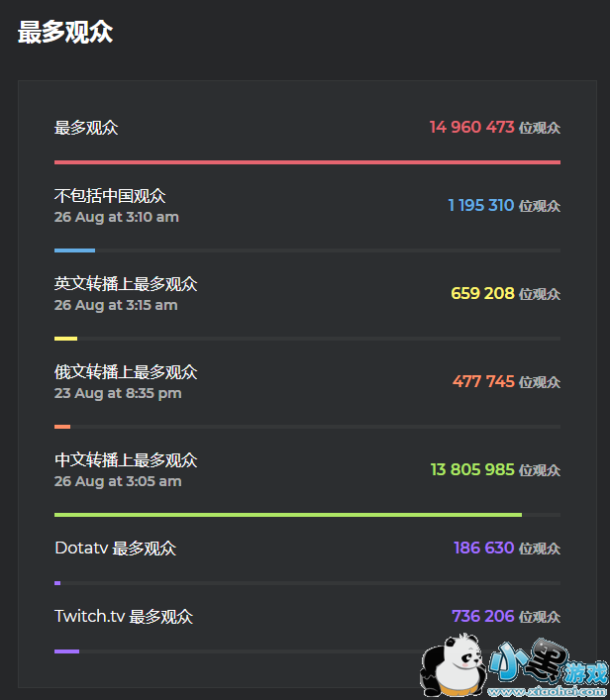610x700 pixels.
Task: Select the 736 206 Twitch count
Action: click(482, 617)
